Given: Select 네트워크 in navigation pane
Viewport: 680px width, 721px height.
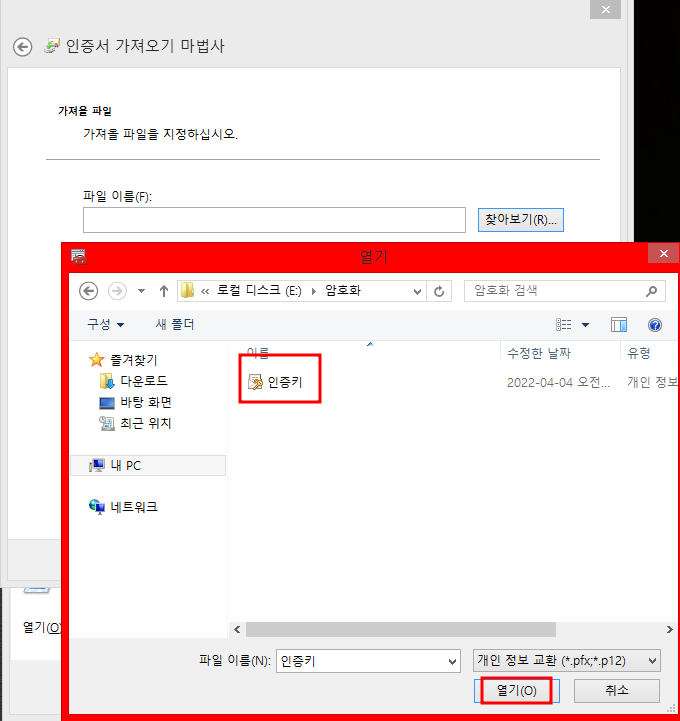Looking at the screenshot, I should tap(123, 507).
